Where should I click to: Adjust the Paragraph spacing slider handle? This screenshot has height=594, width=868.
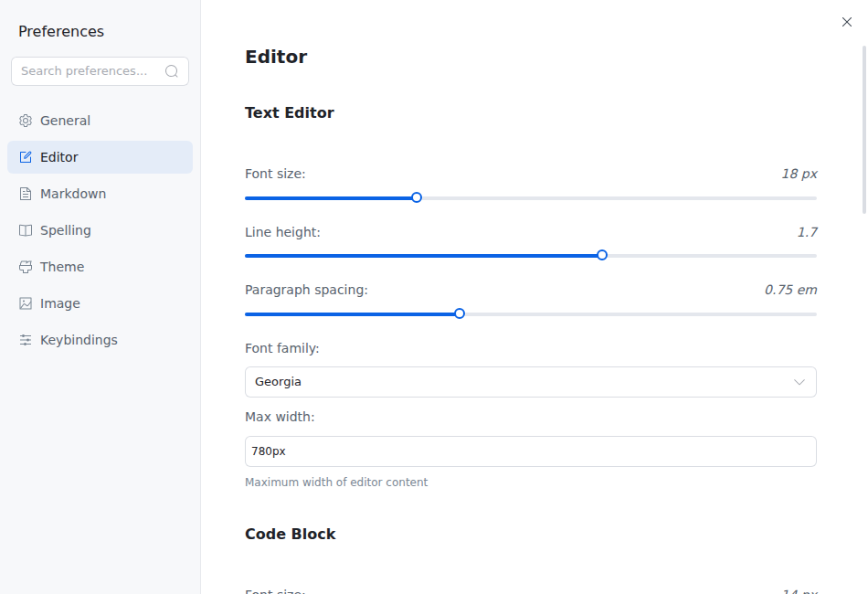point(460,313)
